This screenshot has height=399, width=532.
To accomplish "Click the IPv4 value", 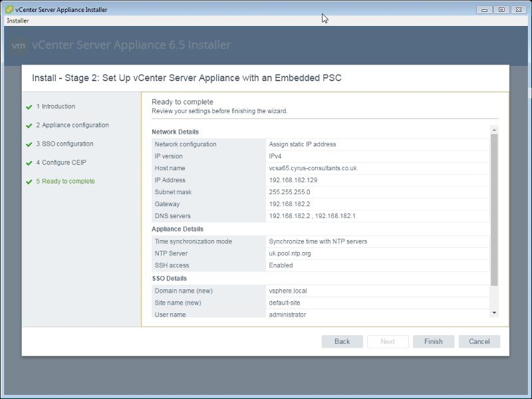I will coord(275,156).
